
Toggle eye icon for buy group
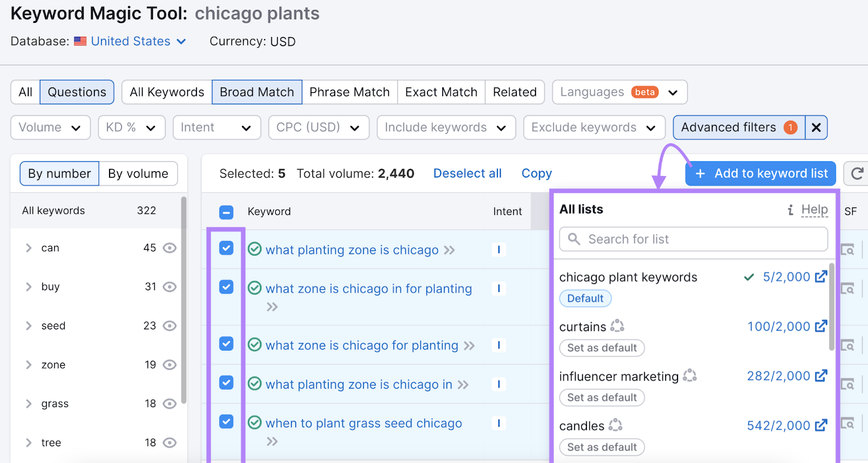click(x=170, y=287)
